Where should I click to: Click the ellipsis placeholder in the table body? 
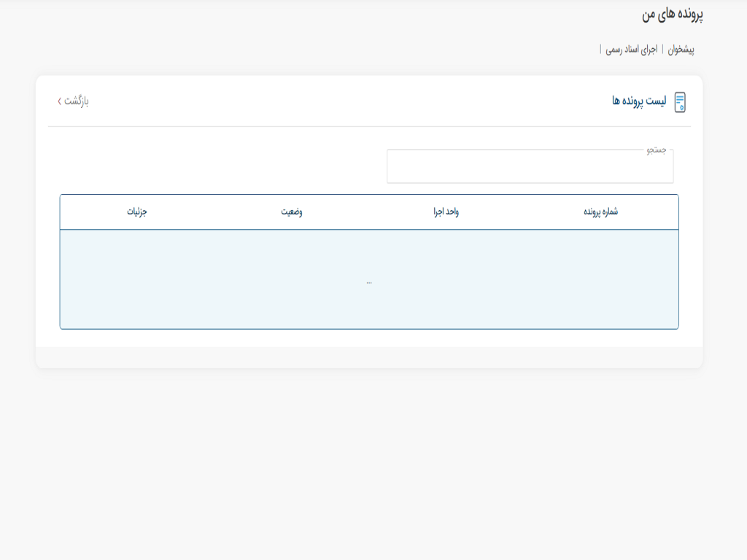click(369, 281)
